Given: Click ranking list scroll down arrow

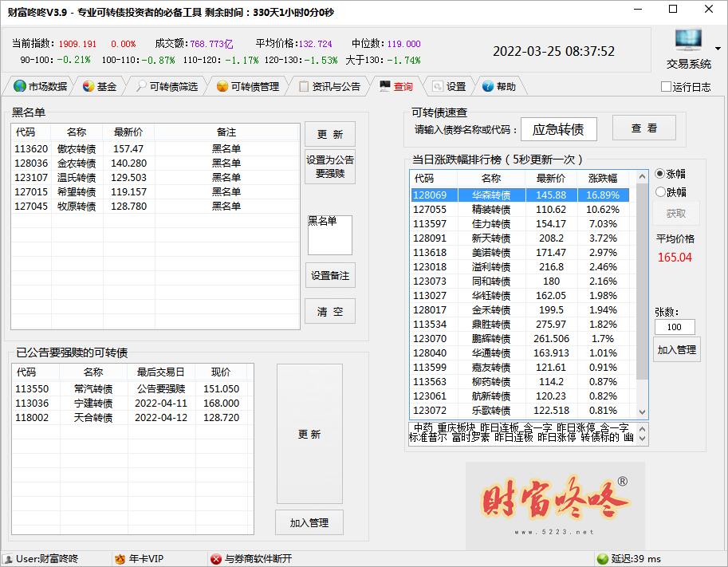Looking at the screenshot, I should pyautogui.click(x=642, y=412).
